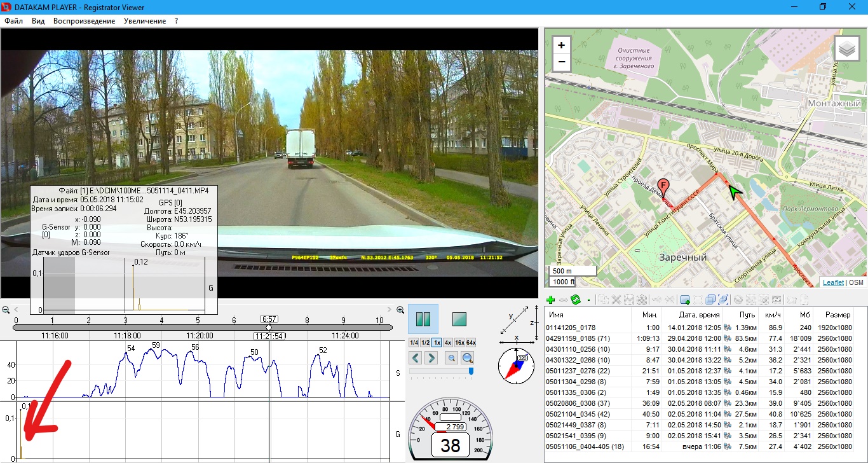Step to the next frame arrow
Image resolution: width=868 pixels, height=463 pixels.
tap(431, 358)
